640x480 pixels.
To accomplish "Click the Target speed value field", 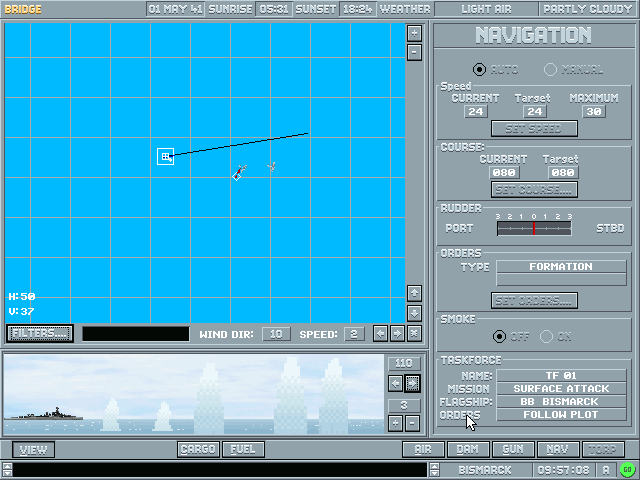I will (x=535, y=111).
